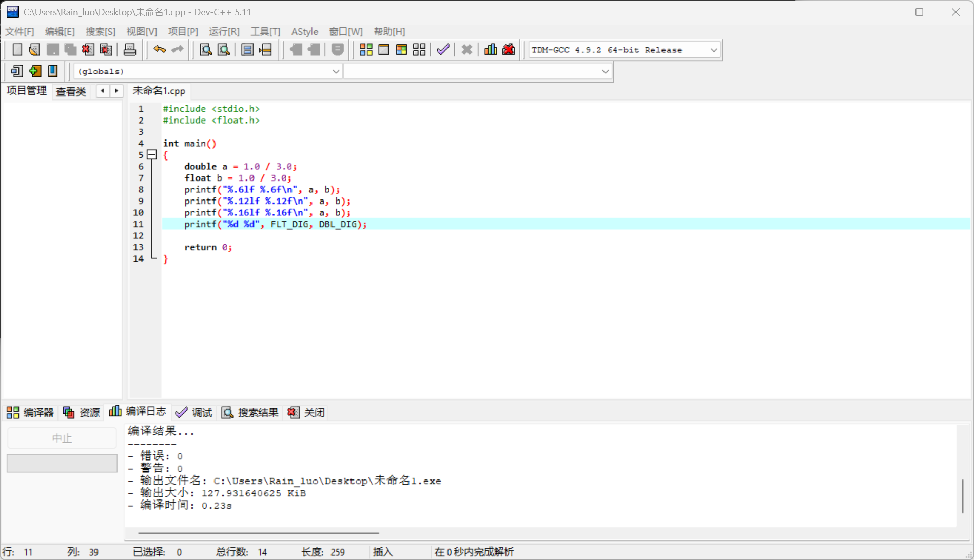This screenshot has width=974, height=560.
Task: Click the 关闭 tab to hide bottom panel
Action: (x=306, y=412)
